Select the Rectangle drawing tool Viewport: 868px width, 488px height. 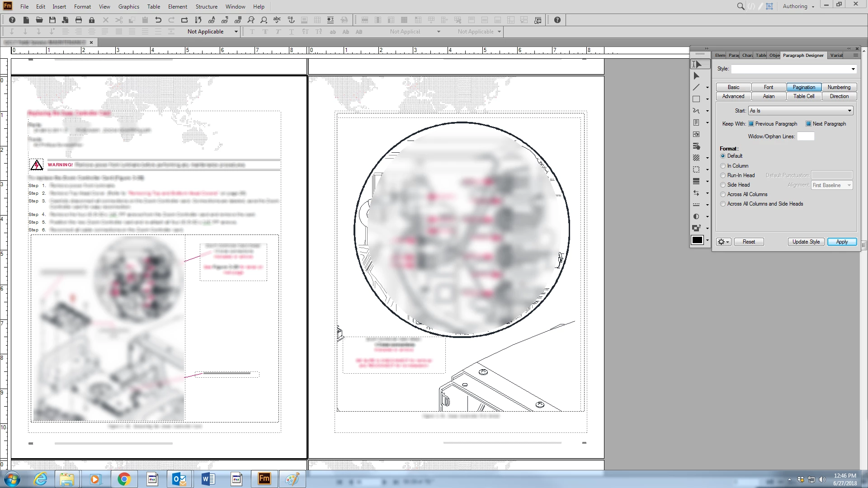[696, 99]
